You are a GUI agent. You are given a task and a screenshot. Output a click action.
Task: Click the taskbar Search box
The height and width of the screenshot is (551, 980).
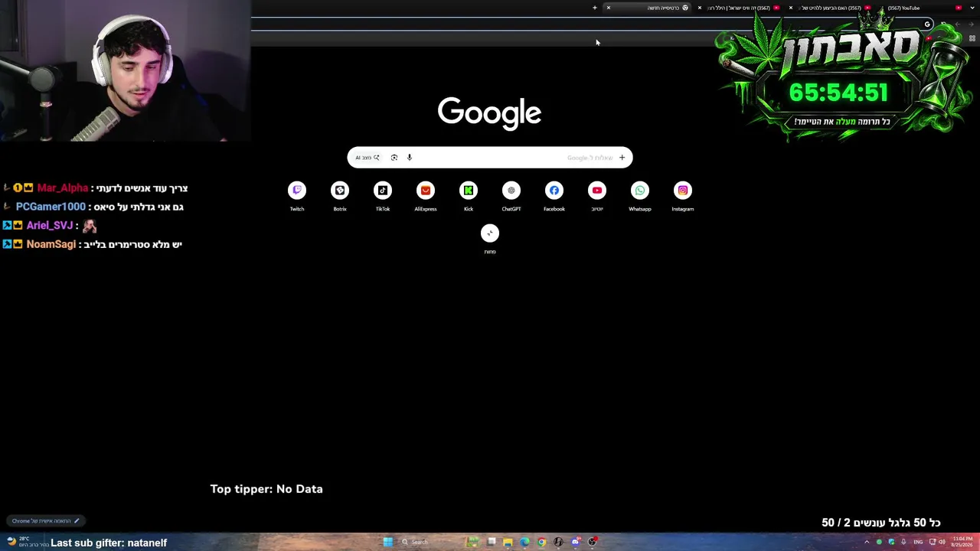(429, 542)
